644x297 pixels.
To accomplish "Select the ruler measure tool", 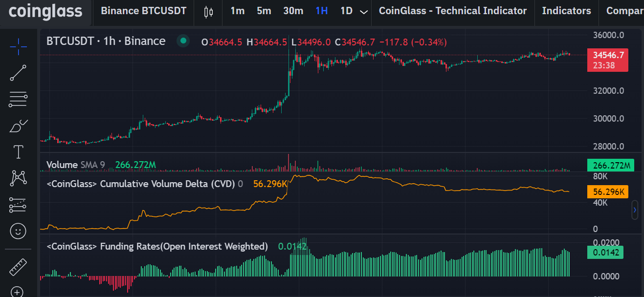I will (18, 267).
